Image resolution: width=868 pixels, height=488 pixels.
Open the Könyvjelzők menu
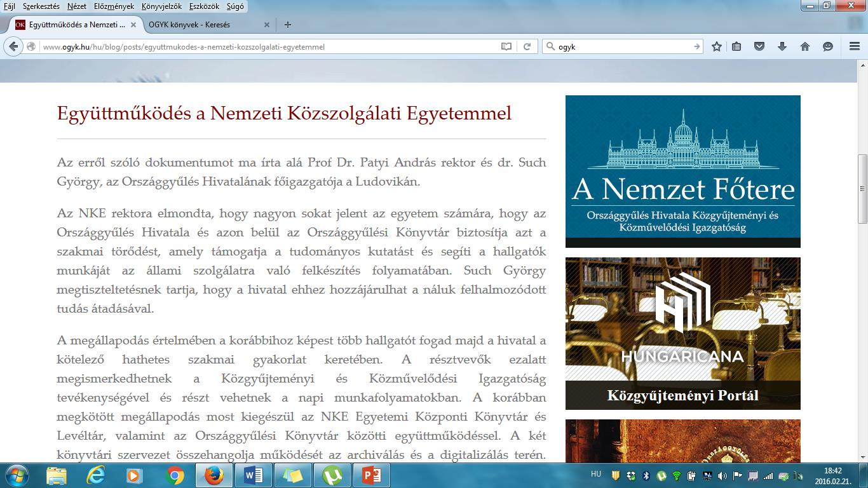pos(160,6)
